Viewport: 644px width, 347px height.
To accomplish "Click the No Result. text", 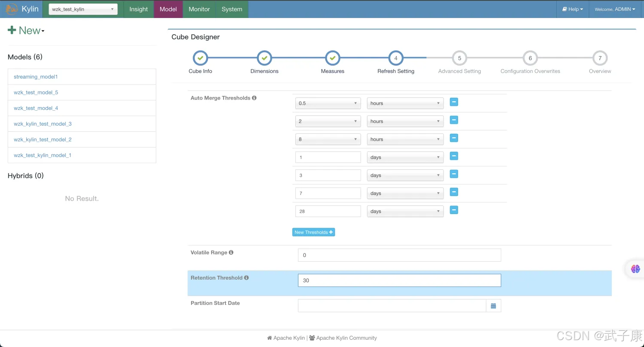I will tap(82, 199).
